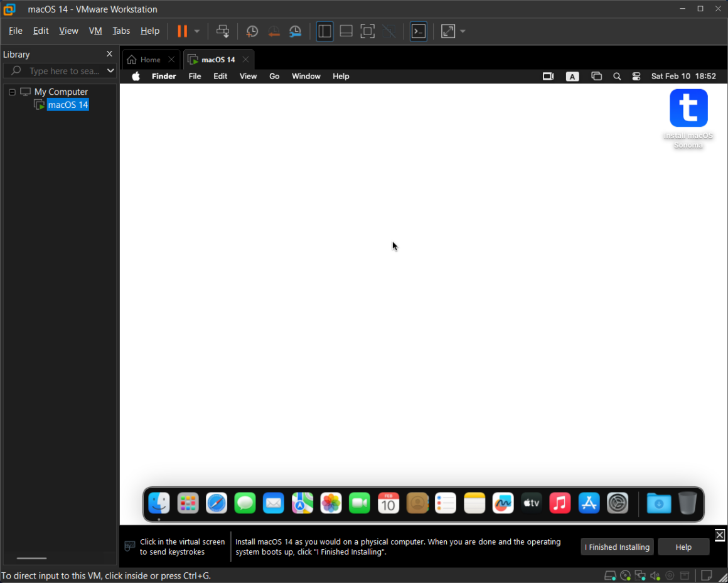Image resolution: width=728 pixels, height=583 pixels.
Task: Open the stretch mode dropdown arrow
Action: coord(463,31)
